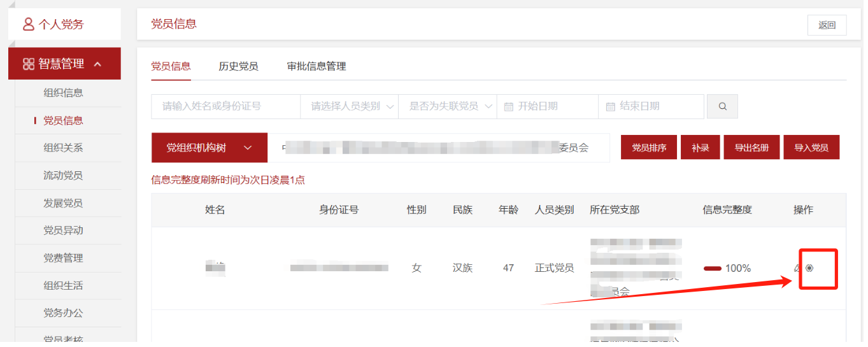
Task: Click the 导出名册 button
Action: point(751,148)
